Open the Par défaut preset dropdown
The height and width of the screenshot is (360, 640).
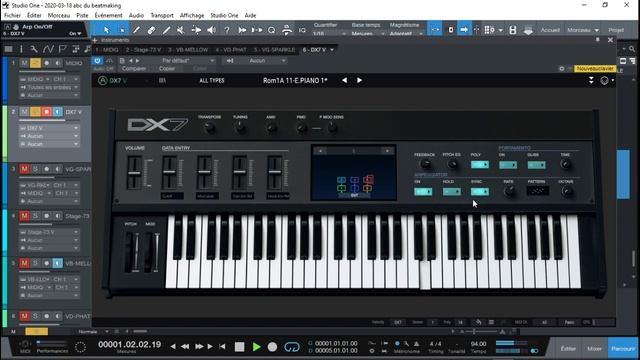coord(188,60)
